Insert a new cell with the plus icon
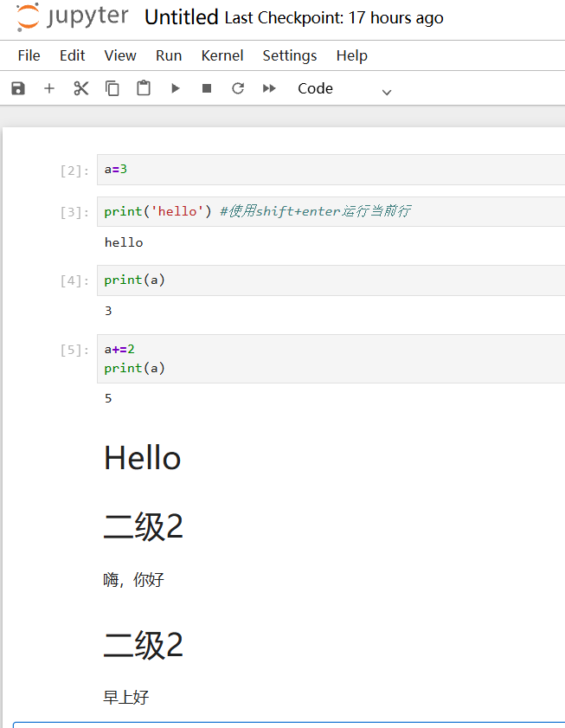Viewport: 565px width, 728px height. click(x=49, y=88)
